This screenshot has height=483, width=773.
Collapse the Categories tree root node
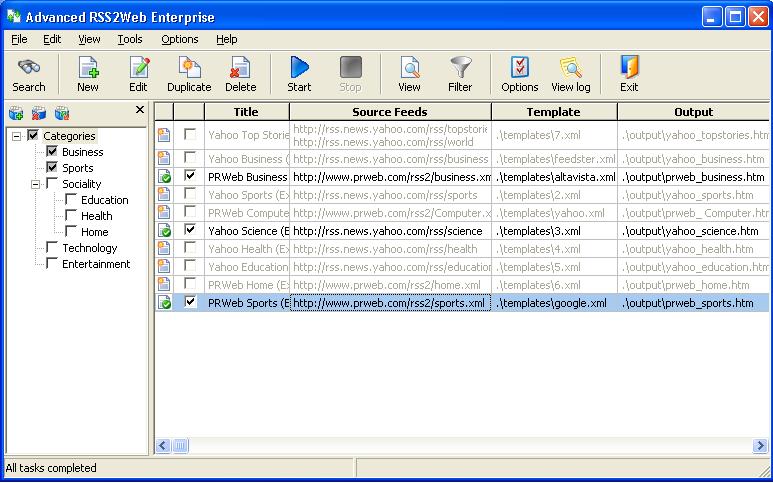[x=17, y=136]
